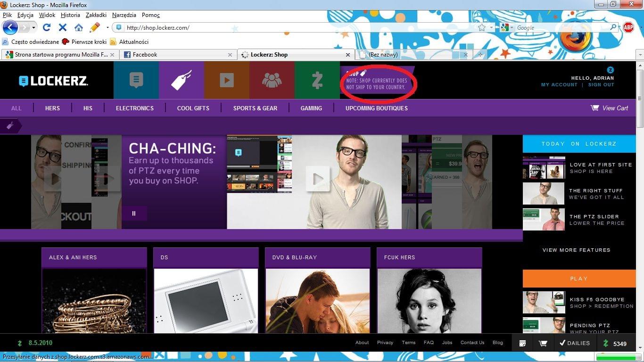Image resolution: width=644 pixels, height=362 pixels.
Task: Click the scrollbar down arrow
Action: coord(640,347)
